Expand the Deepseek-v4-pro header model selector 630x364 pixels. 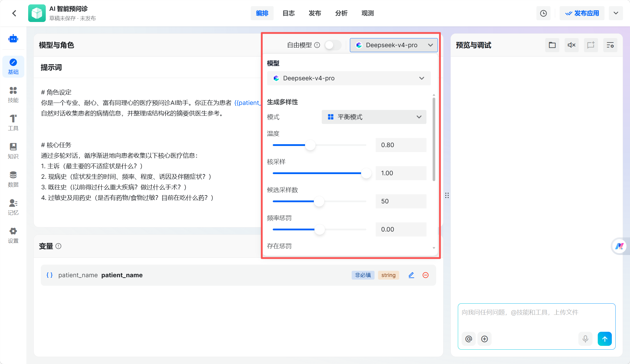394,45
